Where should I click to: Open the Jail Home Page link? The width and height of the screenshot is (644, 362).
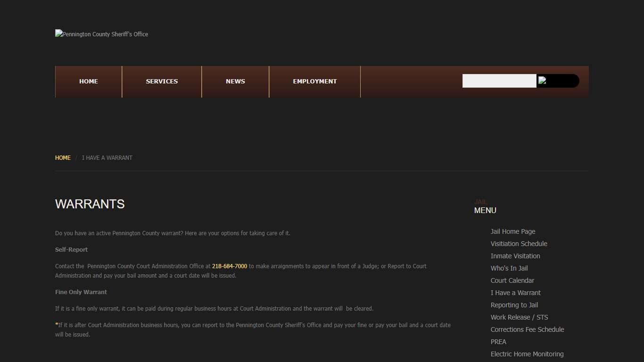512,231
